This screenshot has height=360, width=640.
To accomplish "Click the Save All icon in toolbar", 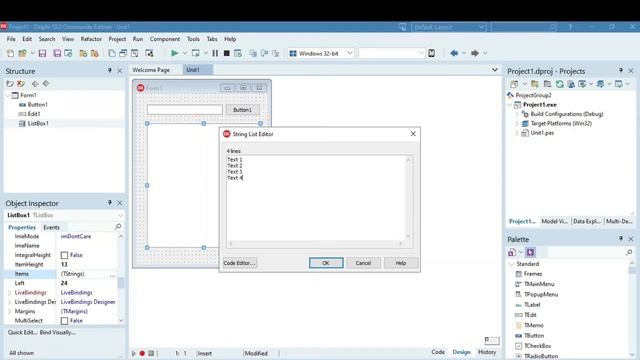I will 57,53.
